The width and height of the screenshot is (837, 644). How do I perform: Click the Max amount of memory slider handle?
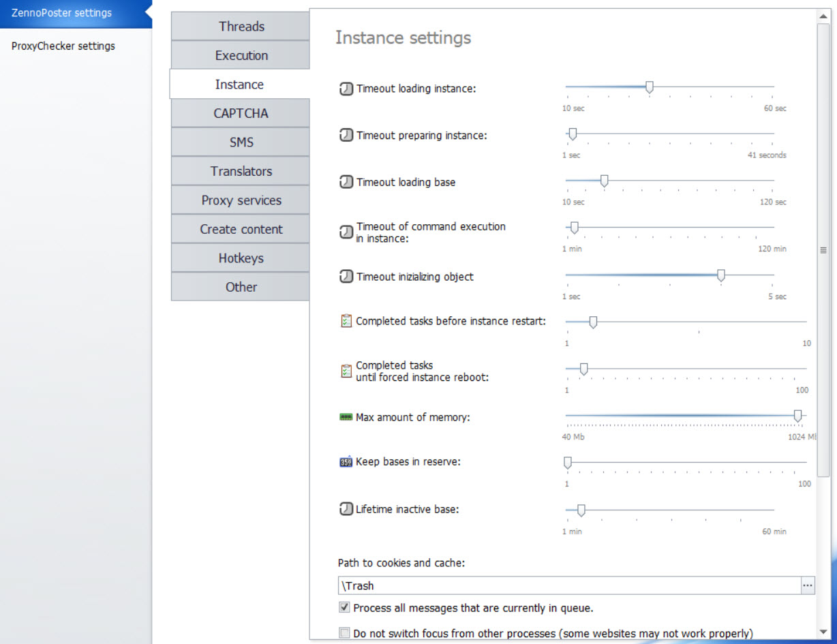click(797, 415)
